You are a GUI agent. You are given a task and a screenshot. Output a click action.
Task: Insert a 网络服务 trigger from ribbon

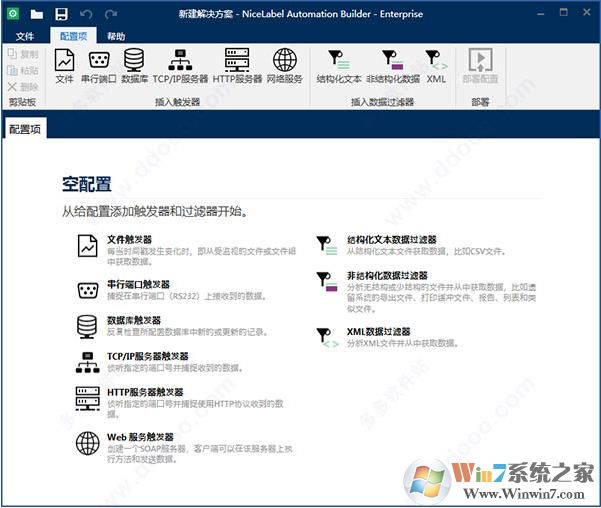pos(285,66)
